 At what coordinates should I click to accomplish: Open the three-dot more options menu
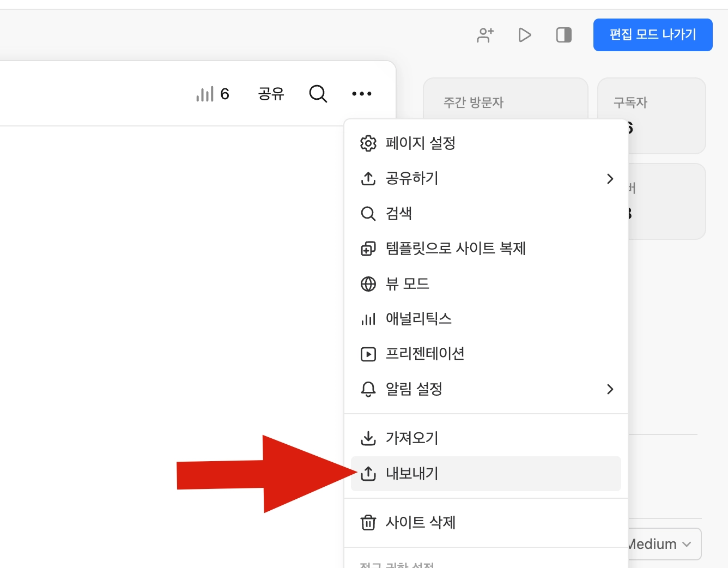pos(362,94)
